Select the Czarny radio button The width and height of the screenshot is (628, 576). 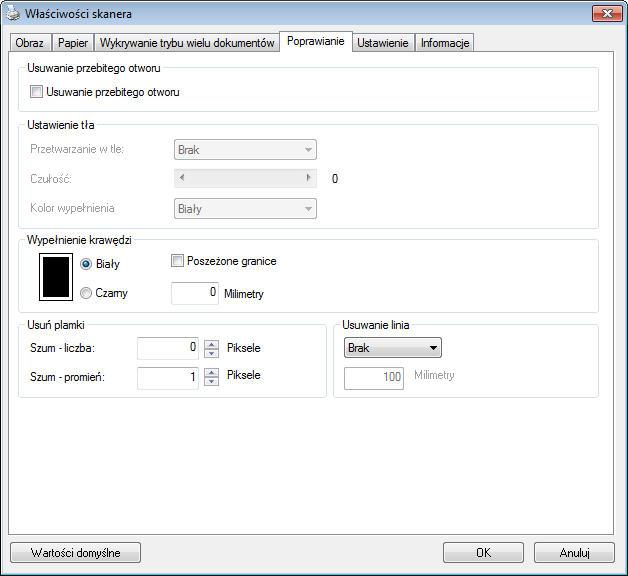(86, 293)
